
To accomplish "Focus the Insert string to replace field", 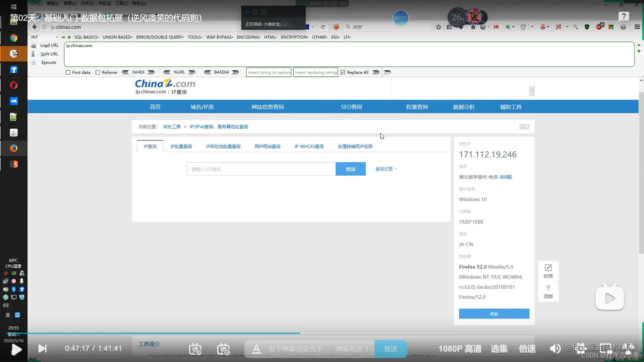I will [x=269, y=72].
